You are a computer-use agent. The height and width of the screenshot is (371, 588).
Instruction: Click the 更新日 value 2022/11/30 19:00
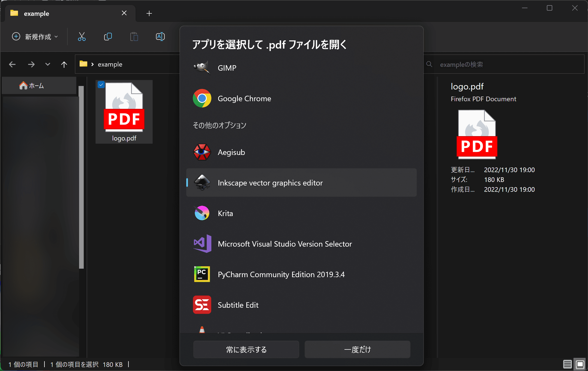pos(509,170)
